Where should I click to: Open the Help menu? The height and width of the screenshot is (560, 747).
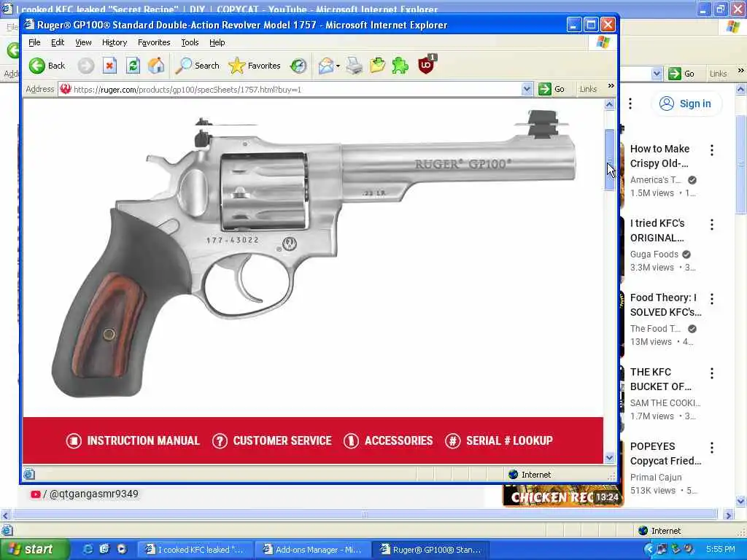click(217, 42)
